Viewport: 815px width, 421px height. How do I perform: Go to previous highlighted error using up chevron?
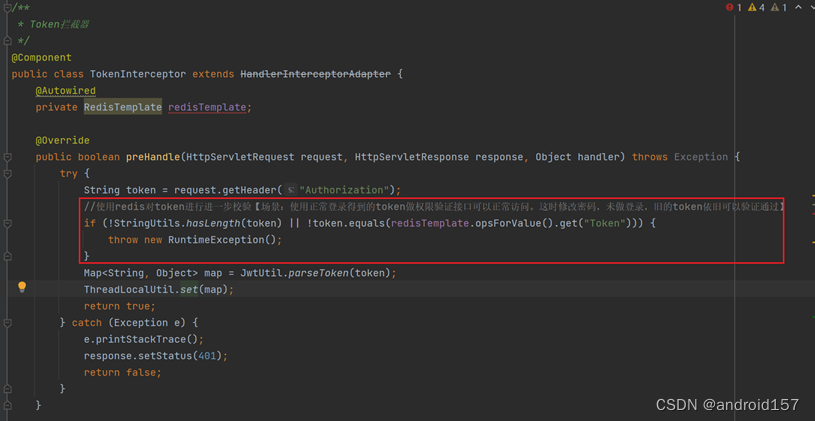point(798,7)
